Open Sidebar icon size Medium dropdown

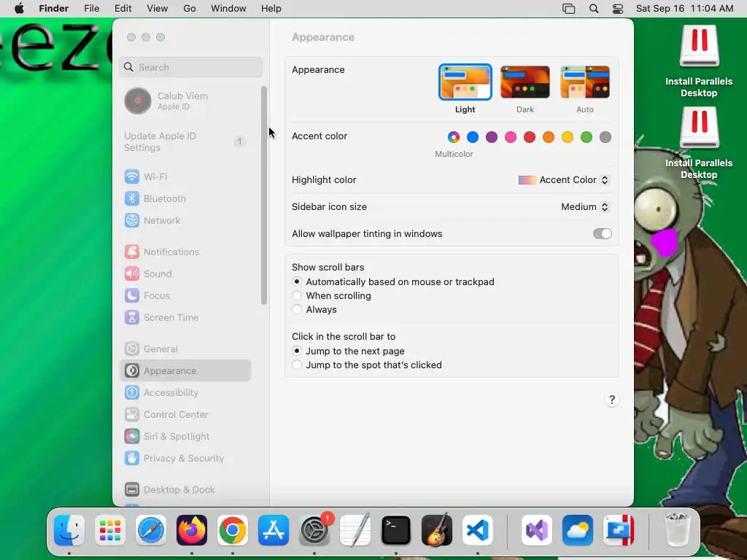[585, 206]
